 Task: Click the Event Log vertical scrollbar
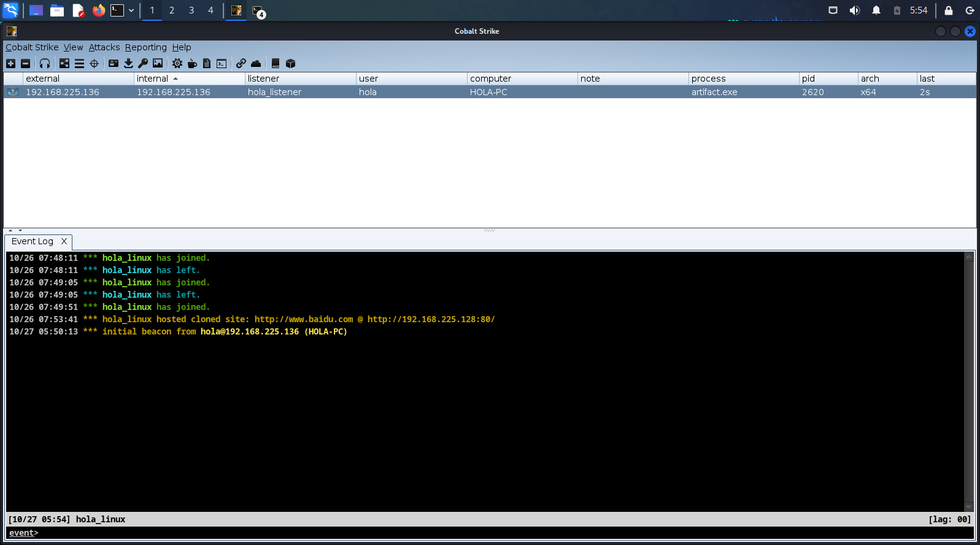pos(969,381)
